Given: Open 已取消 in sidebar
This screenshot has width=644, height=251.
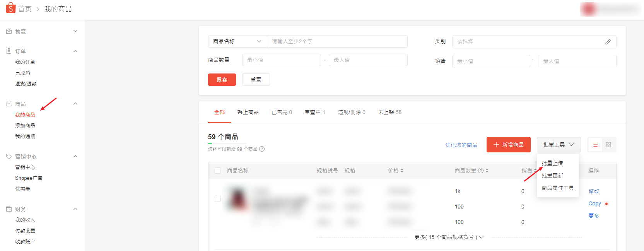Looking at the screenshot, I should (22, 73).
